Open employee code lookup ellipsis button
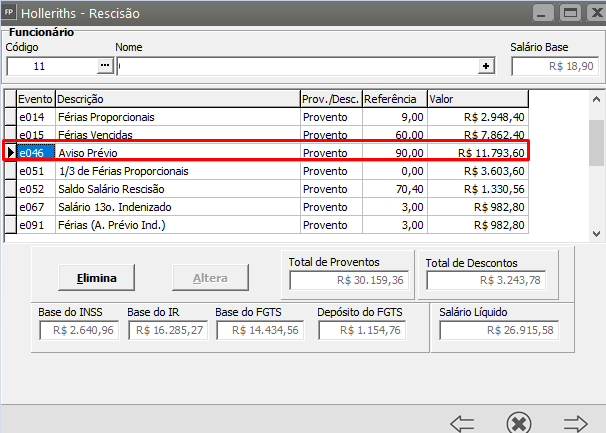The height and width of the screenshot is (433, 606). (105, 66)
